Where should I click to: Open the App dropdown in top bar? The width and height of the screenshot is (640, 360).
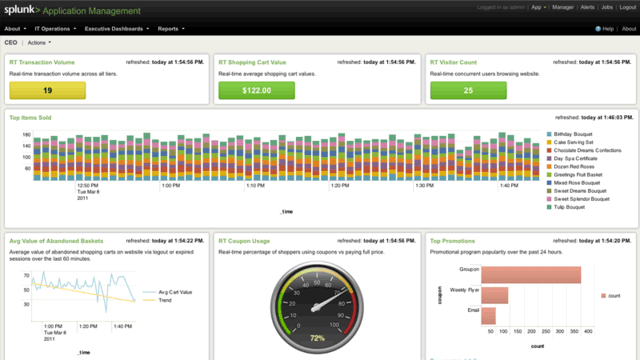click(538, 7)
